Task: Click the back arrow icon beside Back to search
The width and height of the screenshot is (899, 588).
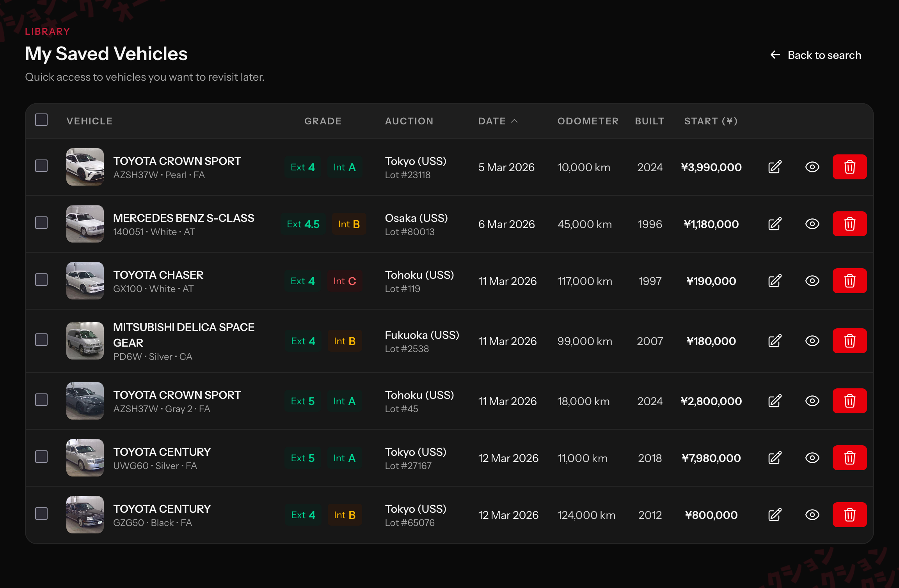Action: pyautogui.click(x=775, y=55)
